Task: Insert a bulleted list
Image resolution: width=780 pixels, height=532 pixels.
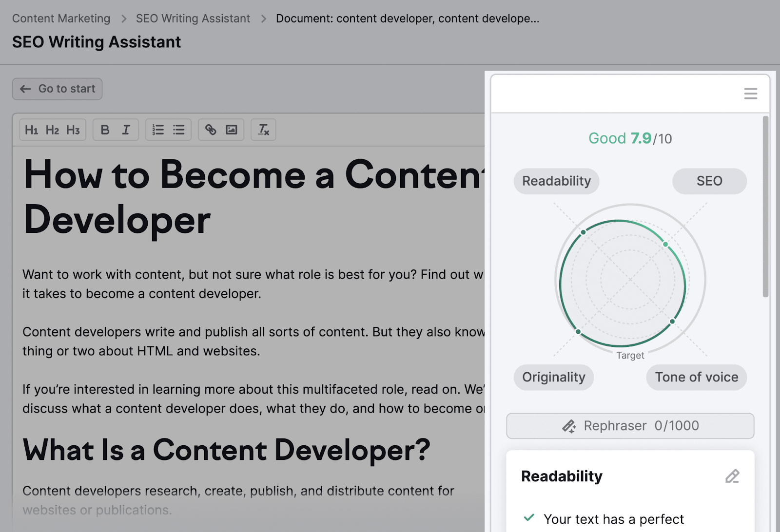Action: 179,130
